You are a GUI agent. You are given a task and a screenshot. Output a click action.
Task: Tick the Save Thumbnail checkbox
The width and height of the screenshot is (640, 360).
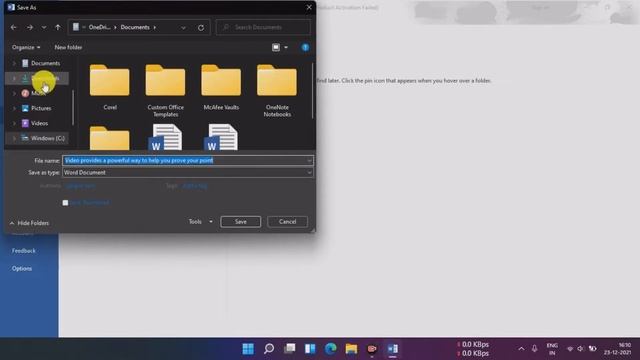pos(65,203)
